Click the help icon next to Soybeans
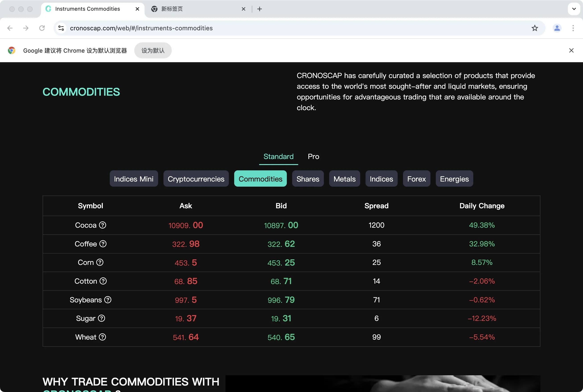The image size is (583, 392). click(x=108, y=299)
